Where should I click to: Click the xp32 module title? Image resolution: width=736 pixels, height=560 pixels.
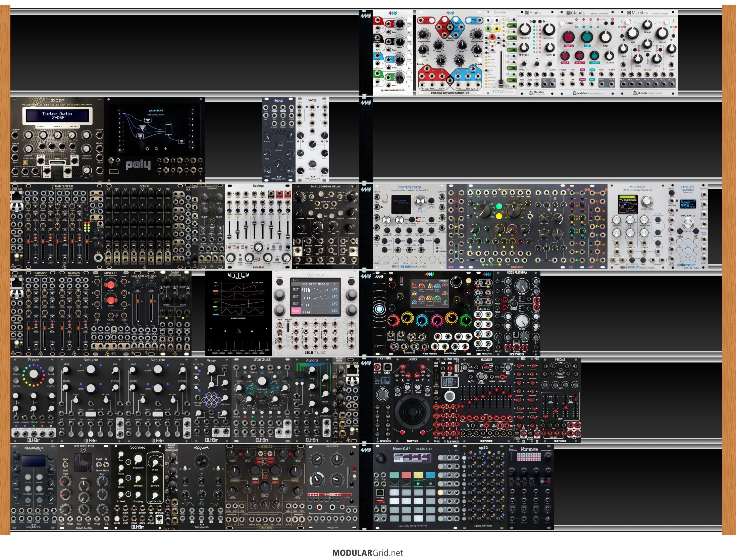(483, 447)
